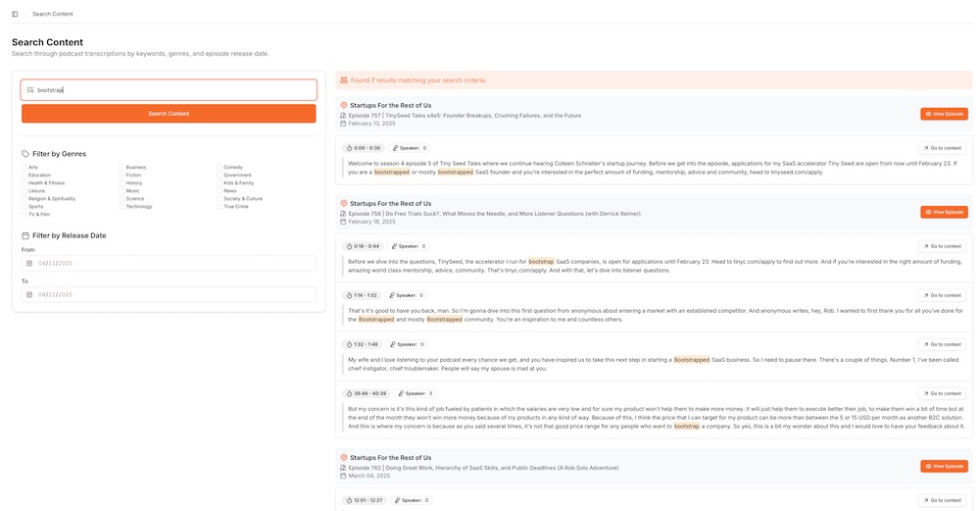The width and height of the screenshot is (980, 511).
Task: Click the file icon beside the Episode 757 title
Action: (343, 116)
